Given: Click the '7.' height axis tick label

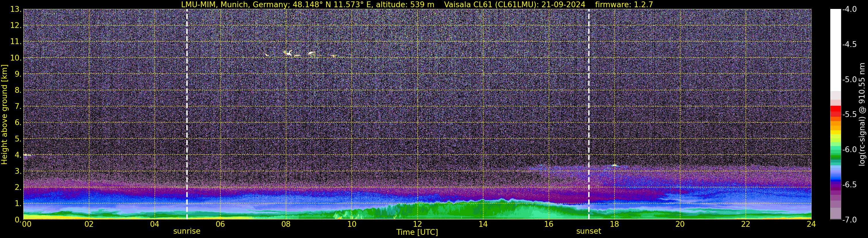Looking at the screenshot, I should tap(18, 107).
